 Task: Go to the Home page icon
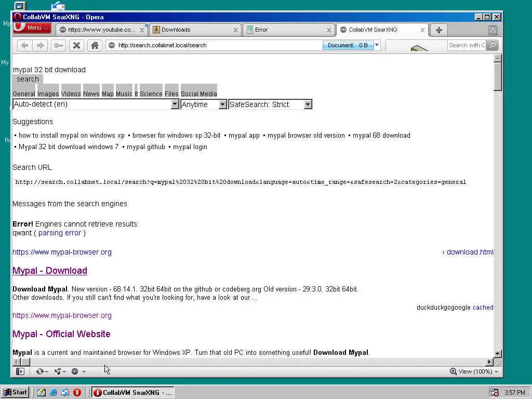[95, 45]
